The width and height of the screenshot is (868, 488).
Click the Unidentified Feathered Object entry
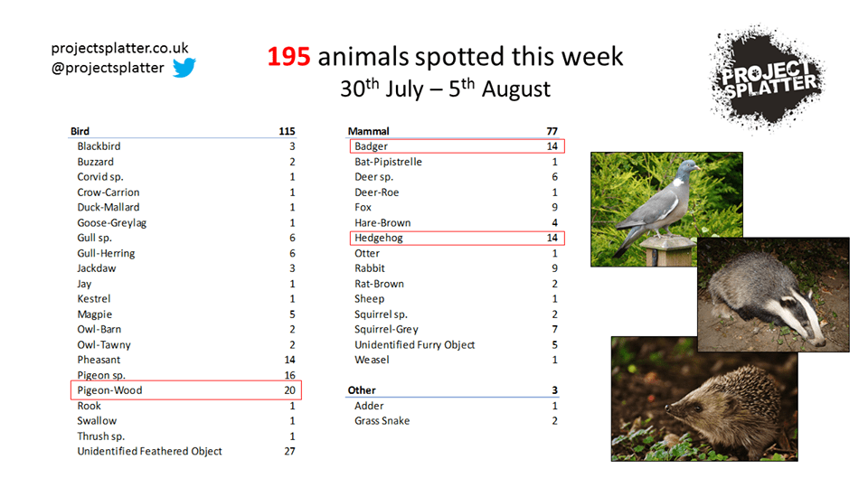pos(149,451)
